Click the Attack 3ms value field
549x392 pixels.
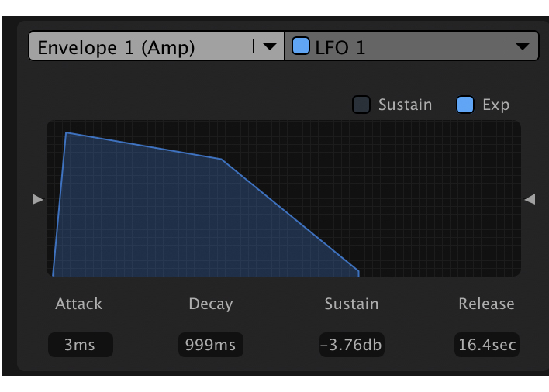coord(80,345)
